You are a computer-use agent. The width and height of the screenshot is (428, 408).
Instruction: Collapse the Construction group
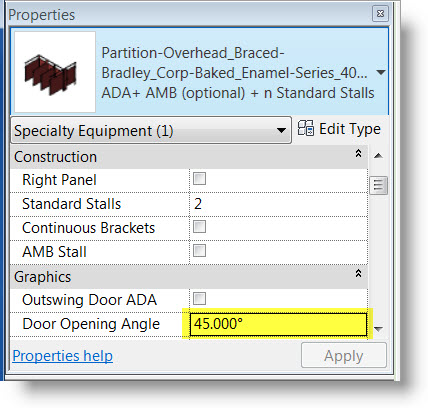pyautogui.click(x=358, y=153)
